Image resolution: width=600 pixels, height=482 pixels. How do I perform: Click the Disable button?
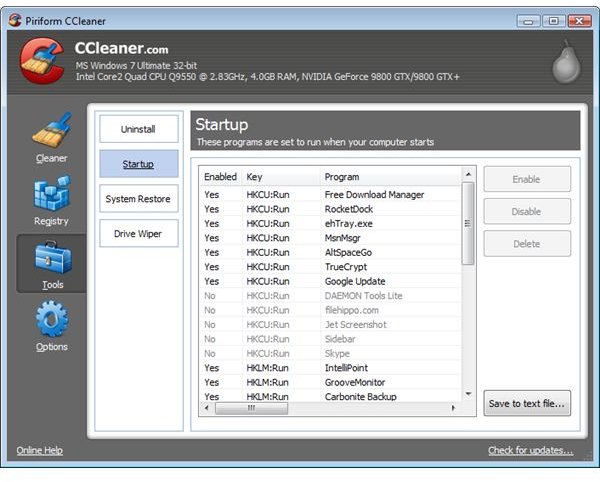tap(527, 211)
